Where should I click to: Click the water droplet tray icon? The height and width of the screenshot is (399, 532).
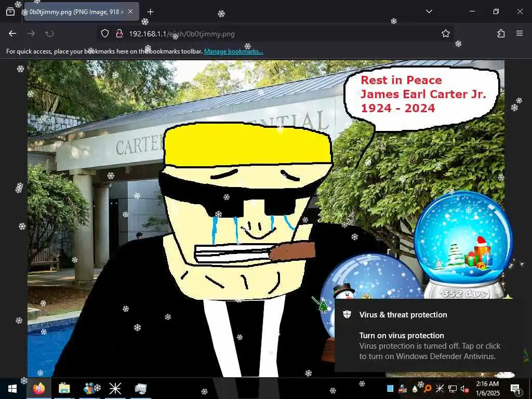(415, 389)
